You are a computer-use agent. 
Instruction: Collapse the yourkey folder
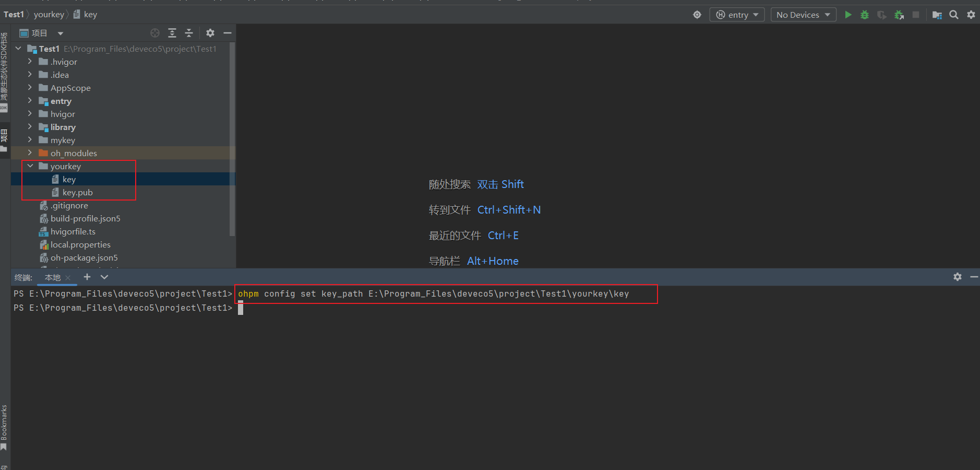(x=30, y=166)
